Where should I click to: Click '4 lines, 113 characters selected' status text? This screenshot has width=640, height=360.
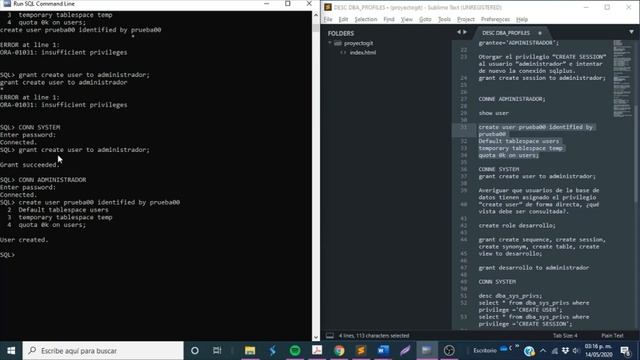coord(374,336)
